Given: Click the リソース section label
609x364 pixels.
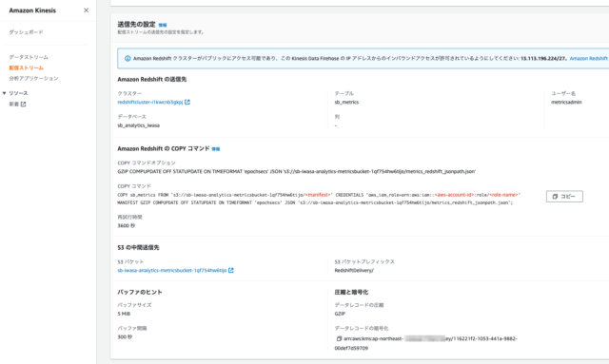Looking at the screenshot, I should coord(18,93).
